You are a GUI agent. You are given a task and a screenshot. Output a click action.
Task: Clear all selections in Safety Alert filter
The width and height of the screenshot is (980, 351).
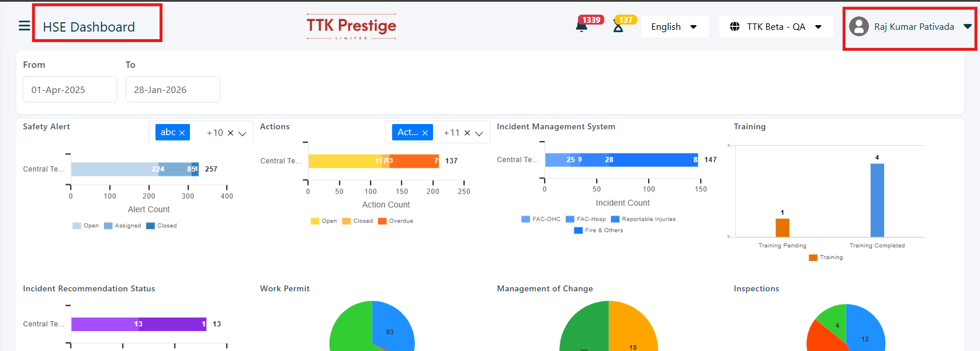[230, 133]
